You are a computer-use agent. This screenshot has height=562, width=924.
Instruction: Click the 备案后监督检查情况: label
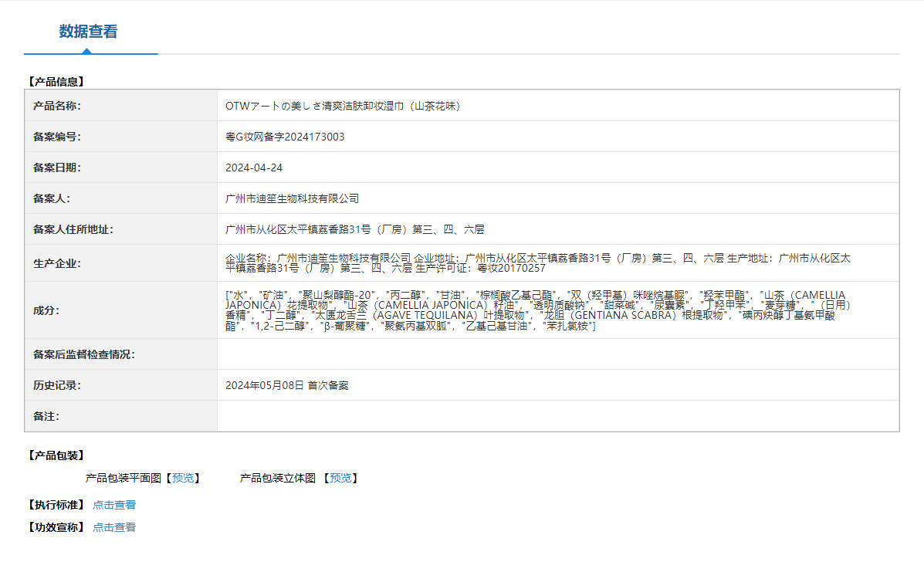(83, 354)
